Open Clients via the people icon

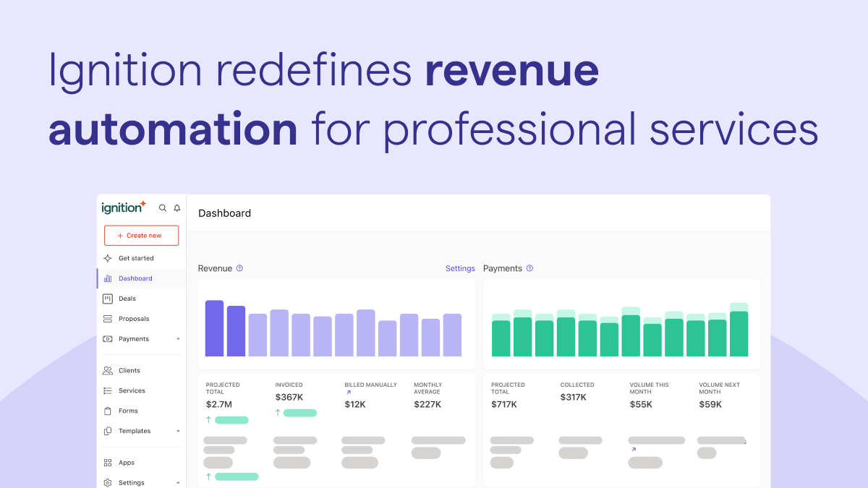point(108,371)
